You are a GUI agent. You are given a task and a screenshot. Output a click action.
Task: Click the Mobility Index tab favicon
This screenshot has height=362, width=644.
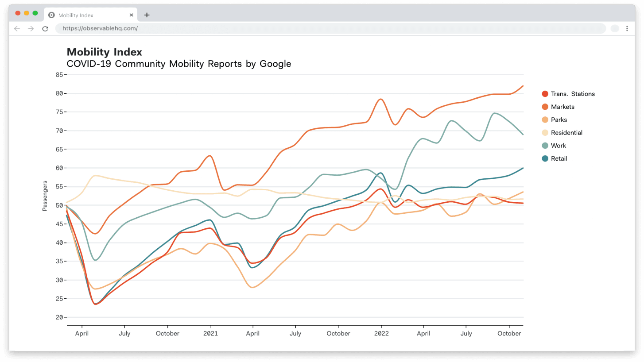[51, 15]
